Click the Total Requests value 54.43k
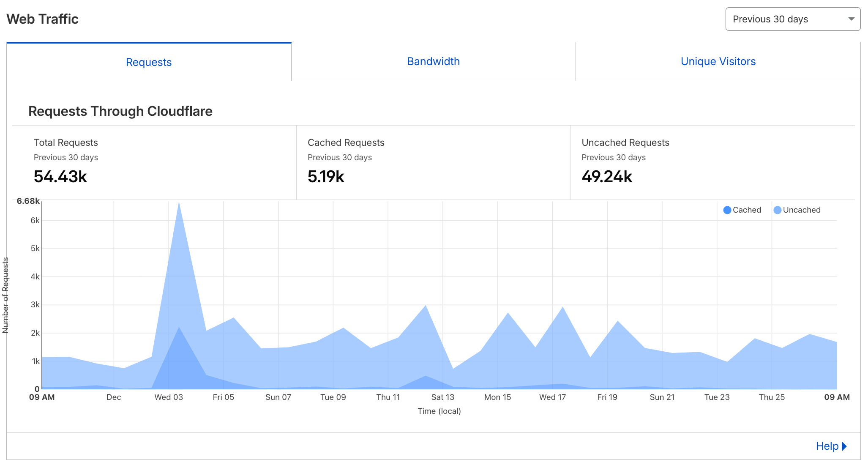The height and width of the screenshot is (465, 868). tap(60, 177)
